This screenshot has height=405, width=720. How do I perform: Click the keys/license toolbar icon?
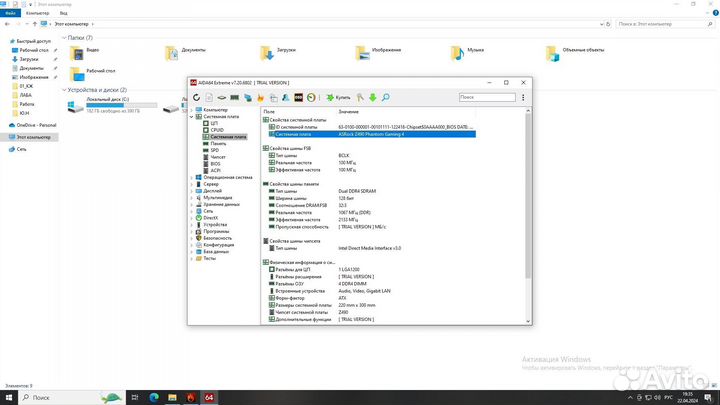coord(360,97)
